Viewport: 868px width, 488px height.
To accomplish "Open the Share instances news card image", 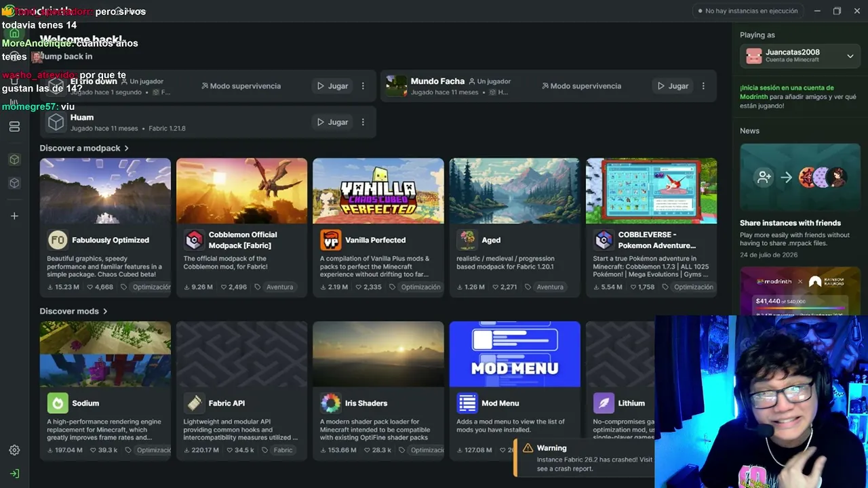I will (x=800, y=178).
